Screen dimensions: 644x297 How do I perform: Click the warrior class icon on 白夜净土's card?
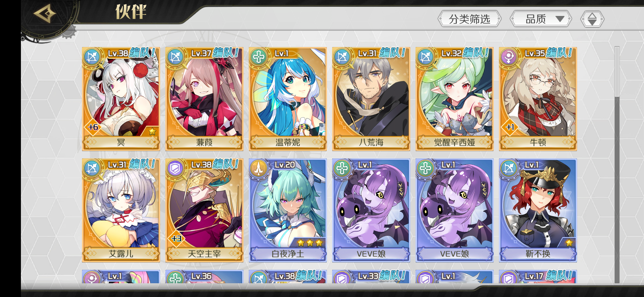(259, 168)
